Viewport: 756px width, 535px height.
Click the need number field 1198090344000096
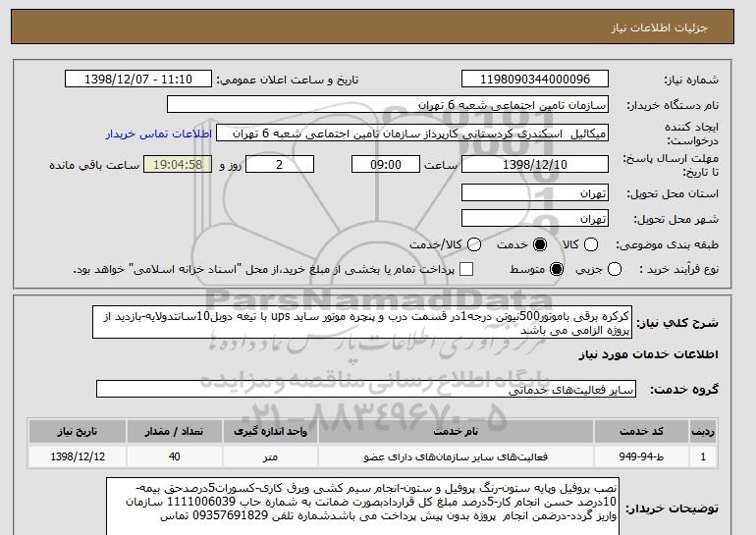point(535,80)
